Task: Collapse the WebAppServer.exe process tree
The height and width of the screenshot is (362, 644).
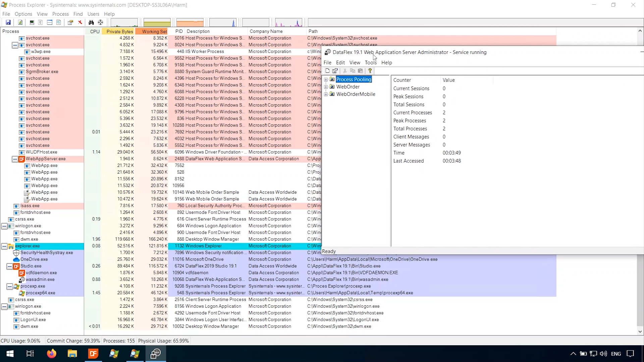Action: click(x=15, y=159)
